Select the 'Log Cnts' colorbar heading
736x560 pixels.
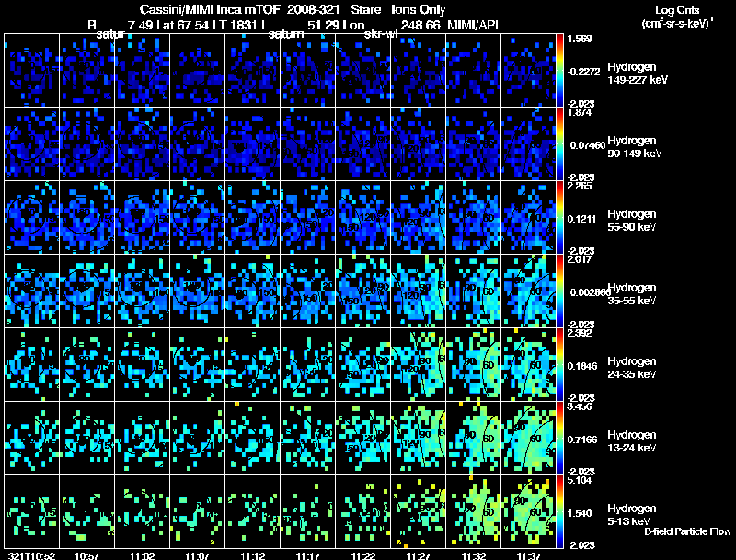[x=677, y=10]
